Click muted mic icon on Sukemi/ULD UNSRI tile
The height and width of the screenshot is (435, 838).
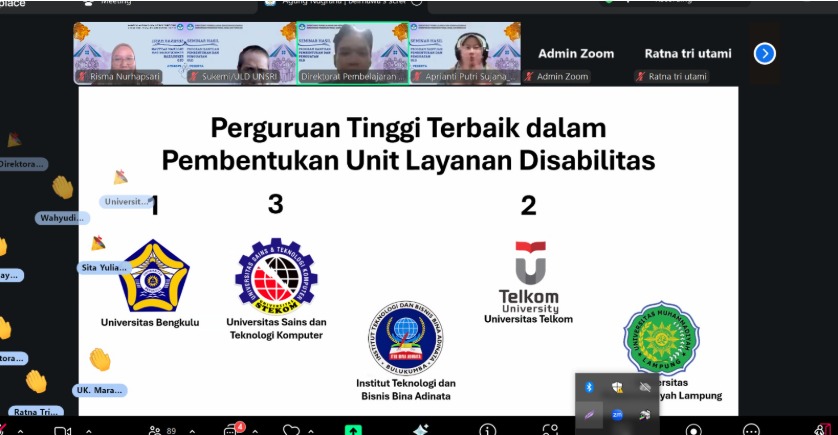pyautogui.click(x=194, y=77)
